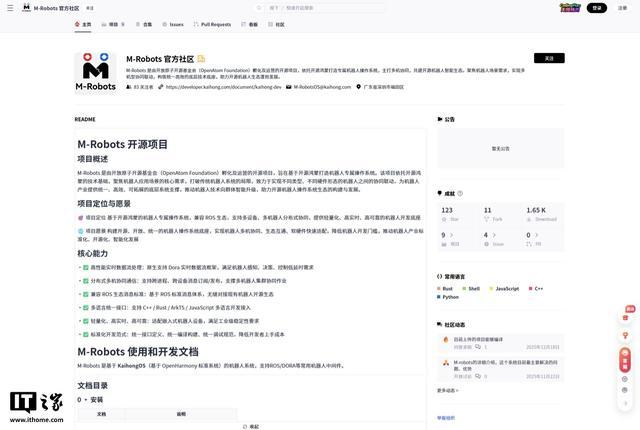Click the floating gift icon on the right edge

625,317
